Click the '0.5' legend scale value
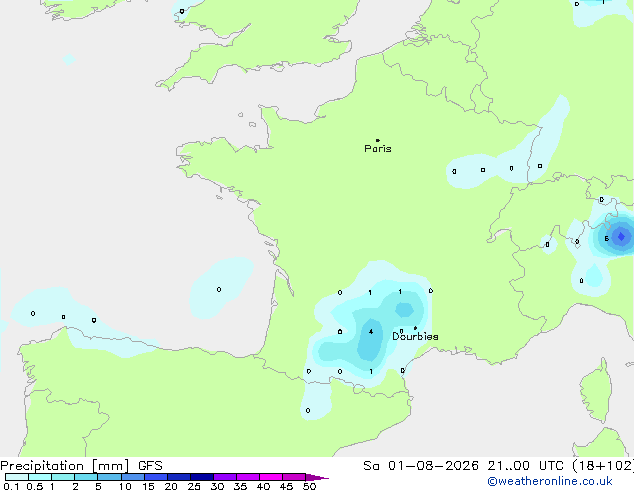 [x=34, y=486]
